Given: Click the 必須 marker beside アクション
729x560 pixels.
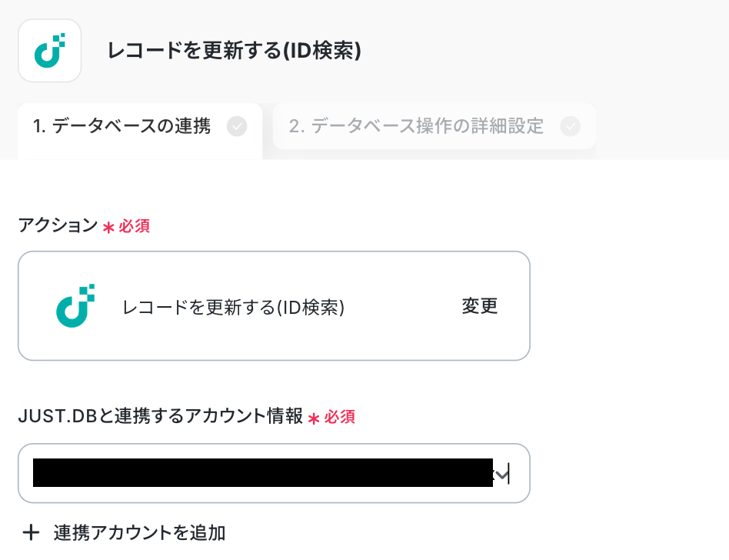Looking at the screenshot, I should pyautogui.click(x=135, y=226).
